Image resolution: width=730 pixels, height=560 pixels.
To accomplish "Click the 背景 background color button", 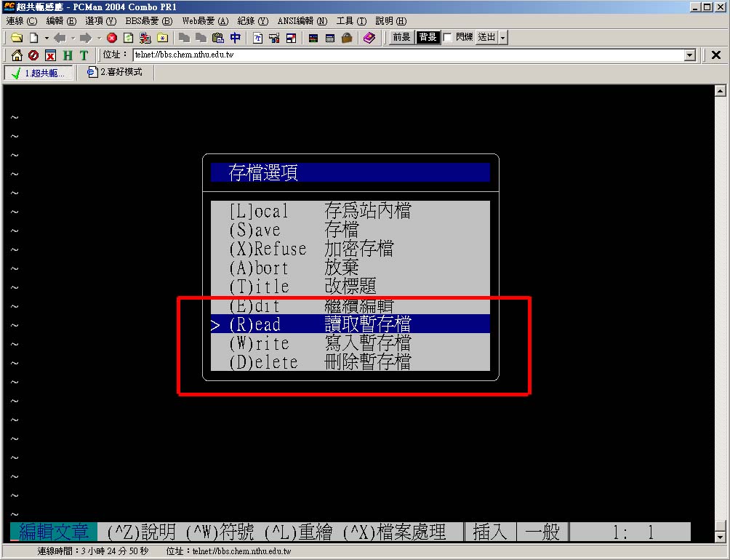I will click(428, 37).
